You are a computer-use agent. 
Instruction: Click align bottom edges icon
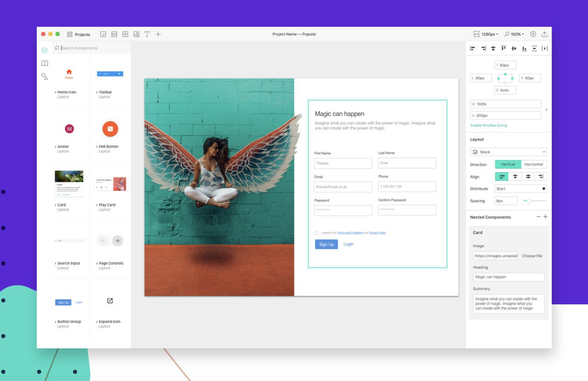524,48
